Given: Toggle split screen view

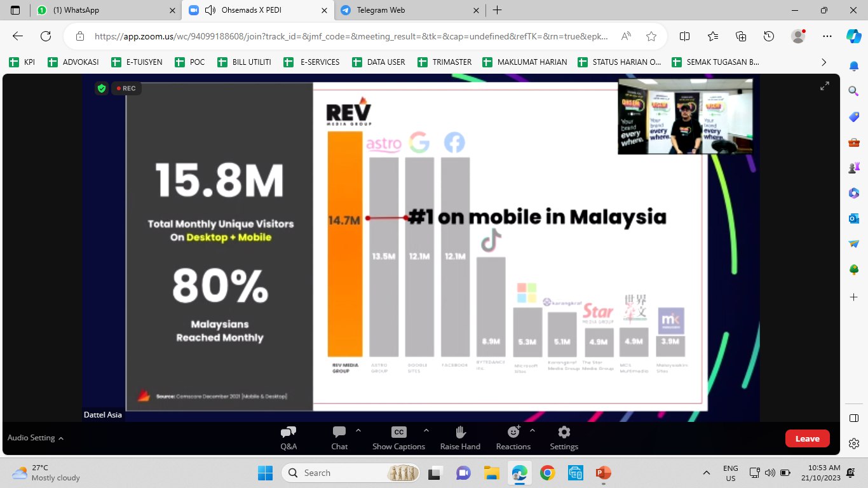Looking at the screenshot, I should pos(684,36).
